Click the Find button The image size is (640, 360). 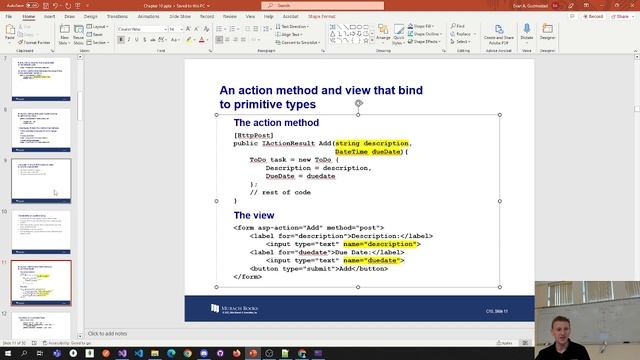tap(458, 26)
